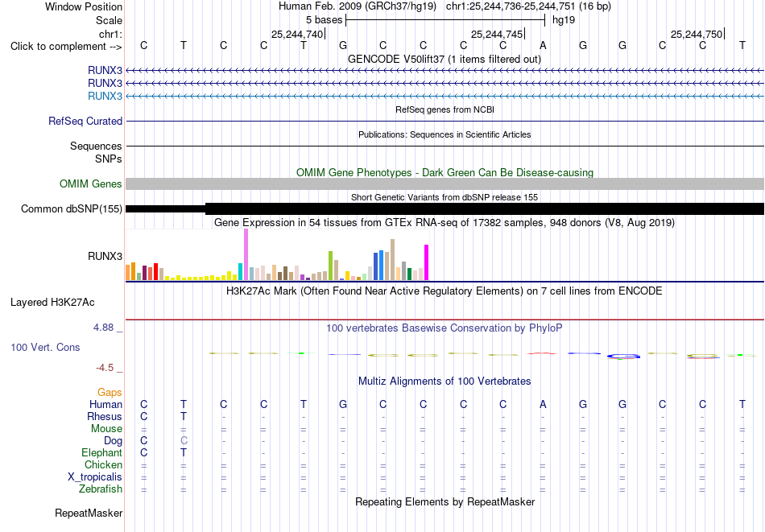Open 'Publications: Sequences in Scientific Articles' title

pyautogui.click(x=445, y=134)
